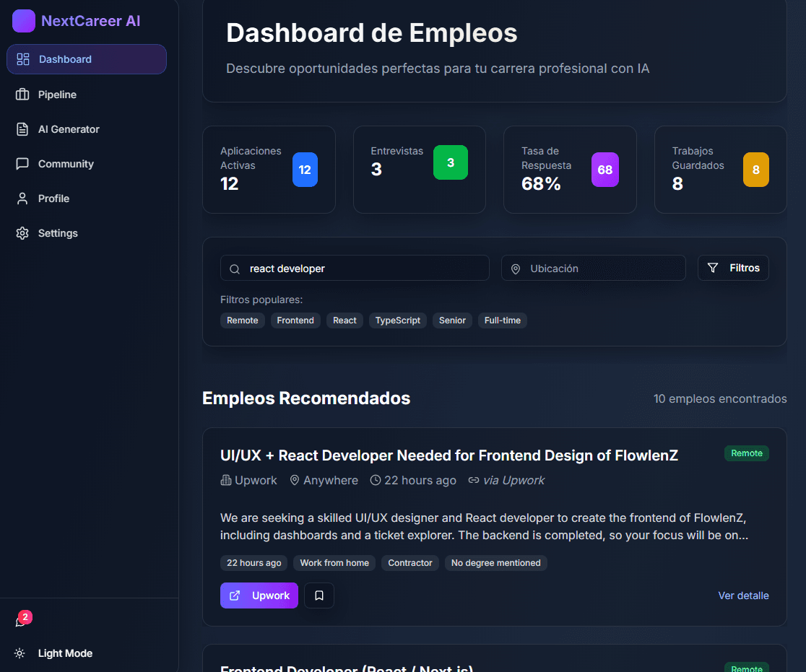This screenshot has height=672, width=806.
Task: Click the AI Generator document icon
Action: (x=22, y=129)
